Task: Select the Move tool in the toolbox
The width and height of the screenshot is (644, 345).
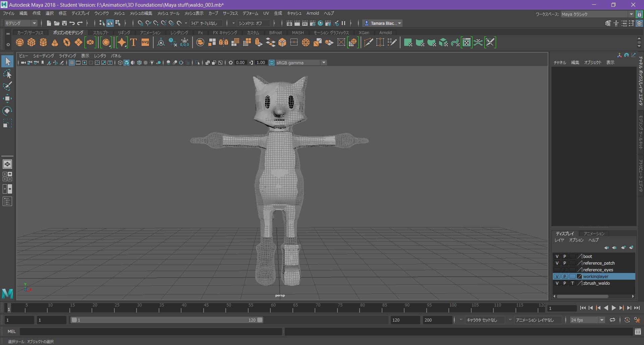Action: 7,98
